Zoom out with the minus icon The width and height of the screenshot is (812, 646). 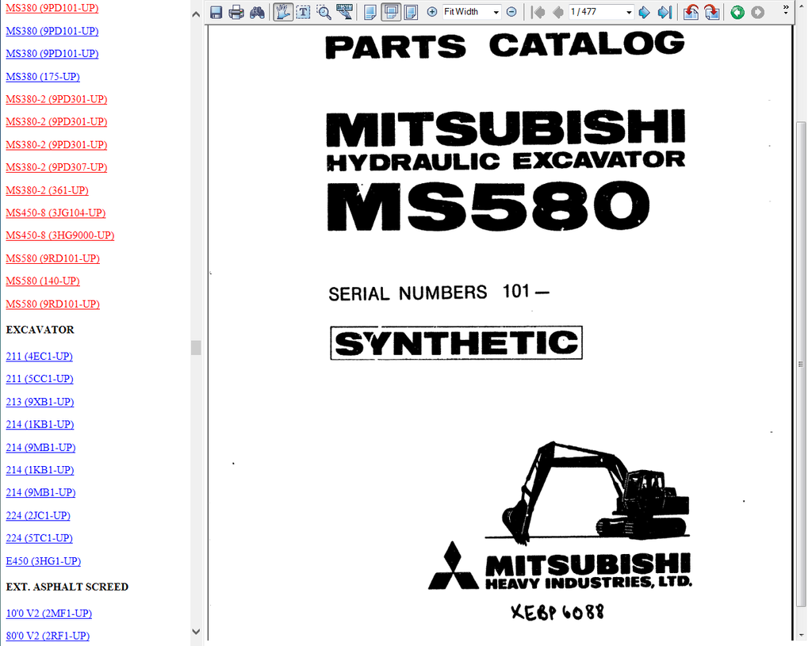click(511, 11)
